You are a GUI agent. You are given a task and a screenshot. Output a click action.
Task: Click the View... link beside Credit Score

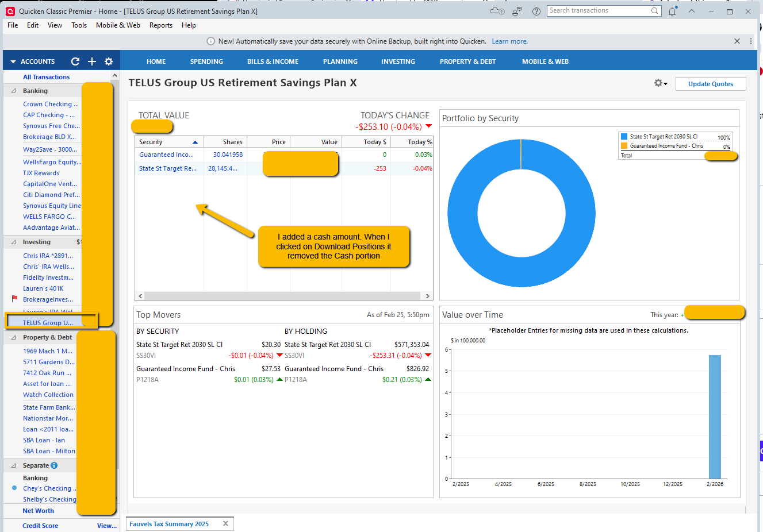tap(107, 526)
